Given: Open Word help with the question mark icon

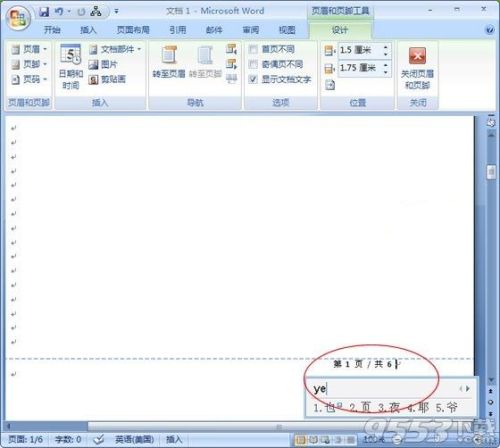Looking at the screenshot, I should (489, 30).
